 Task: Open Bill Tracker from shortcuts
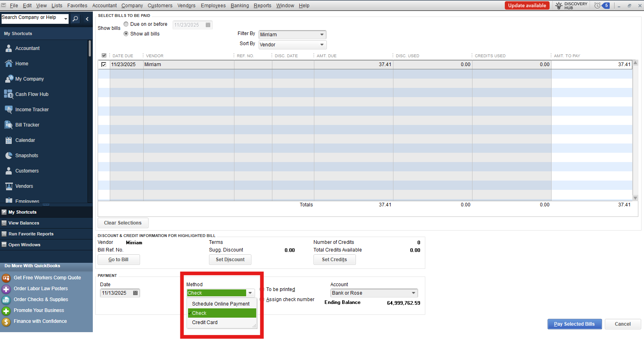(8, 125)
